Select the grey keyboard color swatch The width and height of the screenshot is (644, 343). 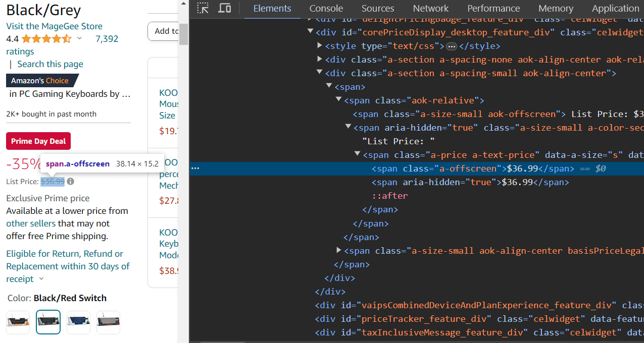click(109, 322)
